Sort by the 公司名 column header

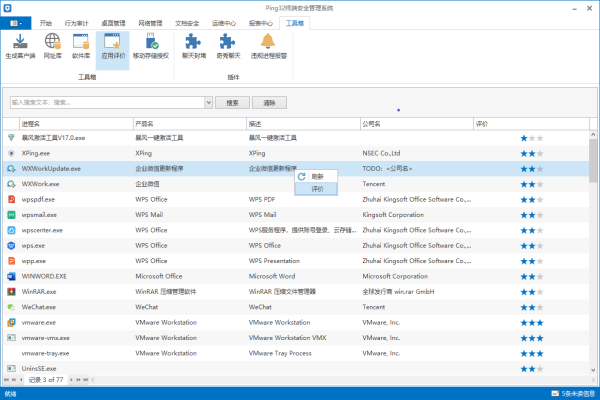click(x=417, y=124)
